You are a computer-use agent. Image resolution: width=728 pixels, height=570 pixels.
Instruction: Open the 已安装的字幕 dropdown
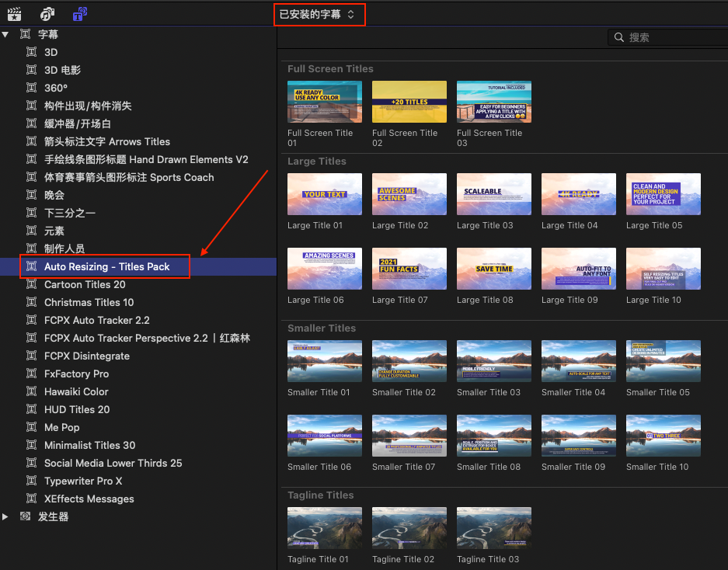(317, 15)
